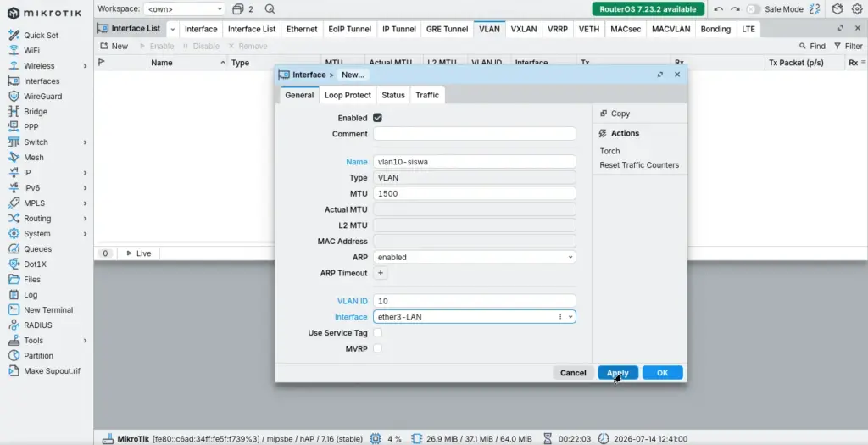This screenshot has height=445, width=868.
Task: Switch to the Ethernet tab
Action: 302,29
